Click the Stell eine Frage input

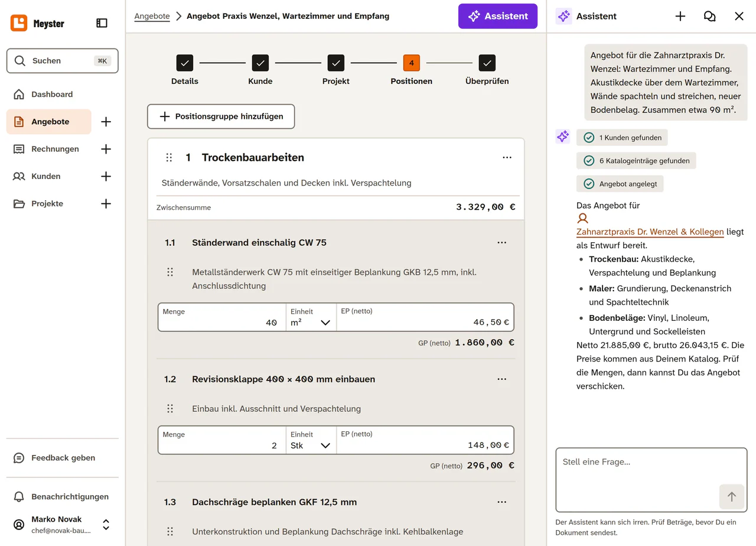651,480
